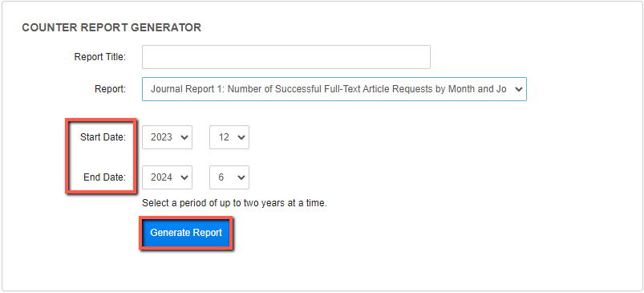The image size is (644, 293).
Task: Click the Generate Report button
Action: click(x=186, y=233)
